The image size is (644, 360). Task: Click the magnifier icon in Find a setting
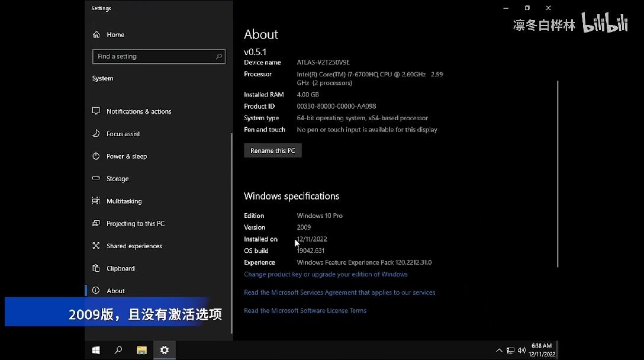coord(219,56)
